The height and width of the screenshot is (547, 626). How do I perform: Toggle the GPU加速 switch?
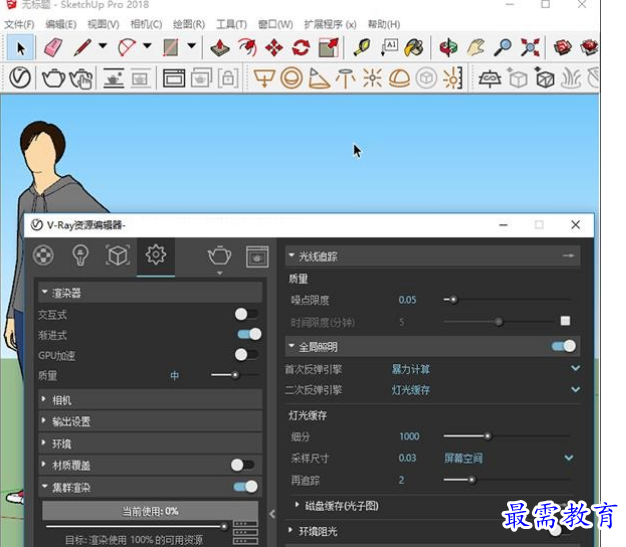tap(246, 354)
